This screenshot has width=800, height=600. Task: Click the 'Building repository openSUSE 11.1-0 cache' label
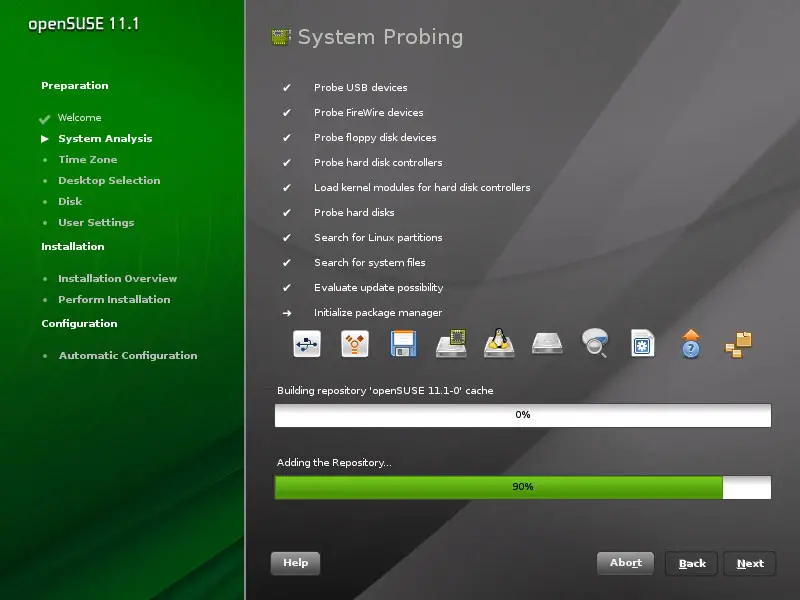click(385, 391)
